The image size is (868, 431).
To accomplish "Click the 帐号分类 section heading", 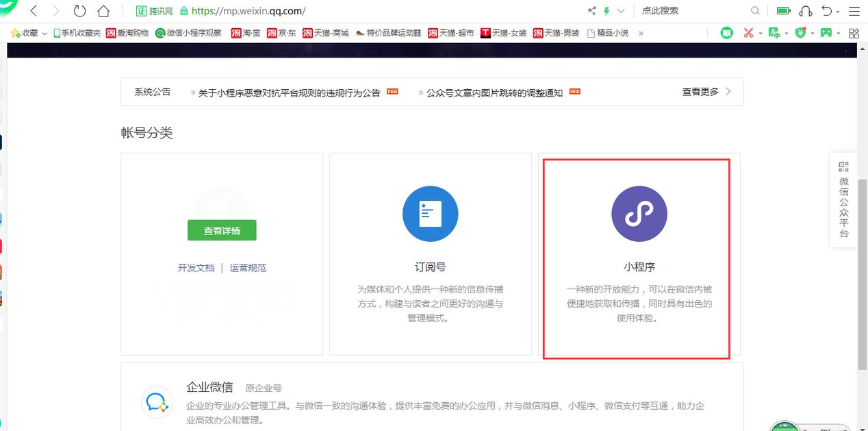I will 146,133.
